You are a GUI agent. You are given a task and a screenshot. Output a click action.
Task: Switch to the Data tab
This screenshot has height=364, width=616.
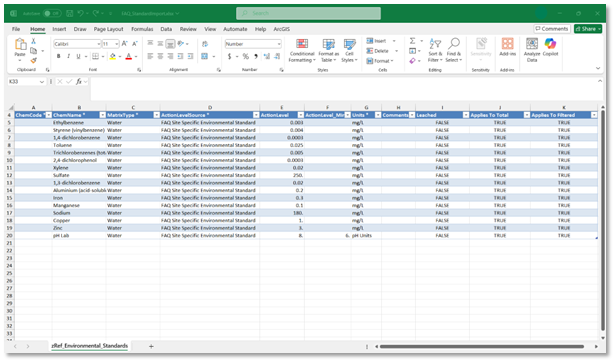point(166,29)
